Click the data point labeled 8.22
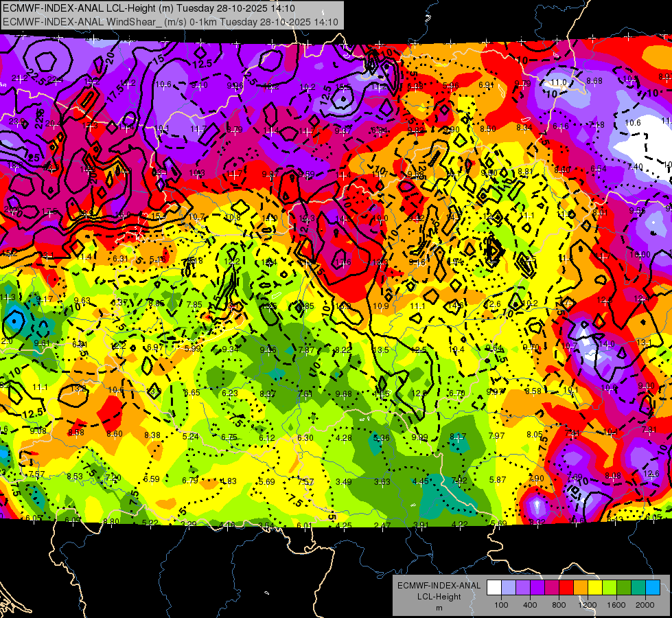This screenshot has height=618, width=672. (x=343, y=350)
